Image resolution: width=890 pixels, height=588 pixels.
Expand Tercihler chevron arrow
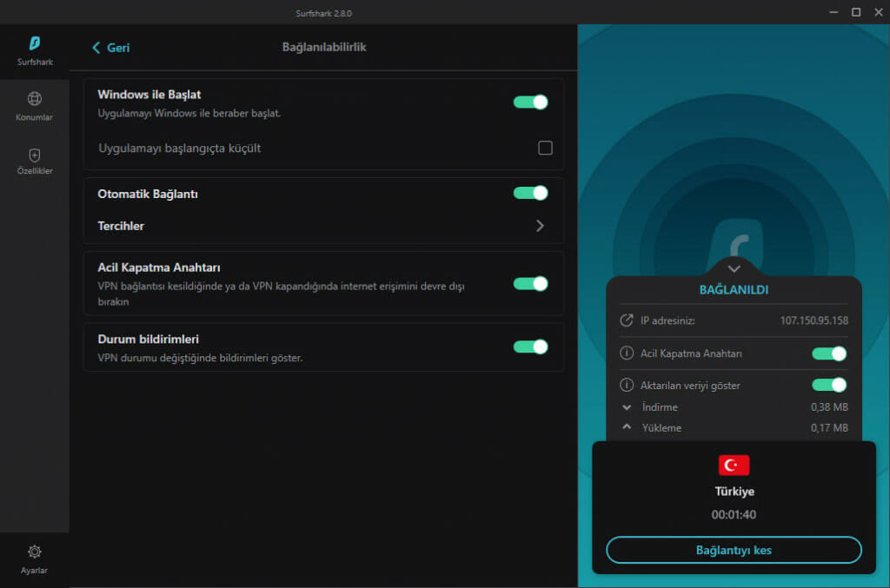click(x=540, y=226)
